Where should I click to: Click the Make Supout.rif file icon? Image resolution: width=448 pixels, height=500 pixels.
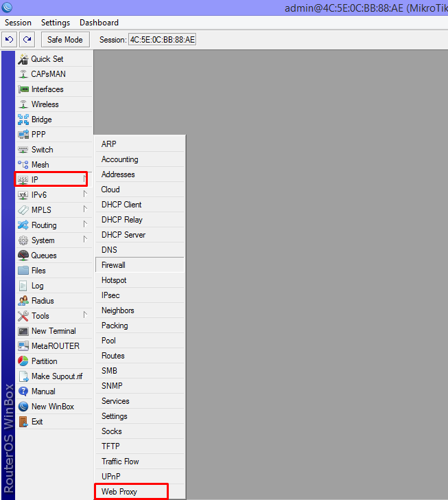[23, 376]
